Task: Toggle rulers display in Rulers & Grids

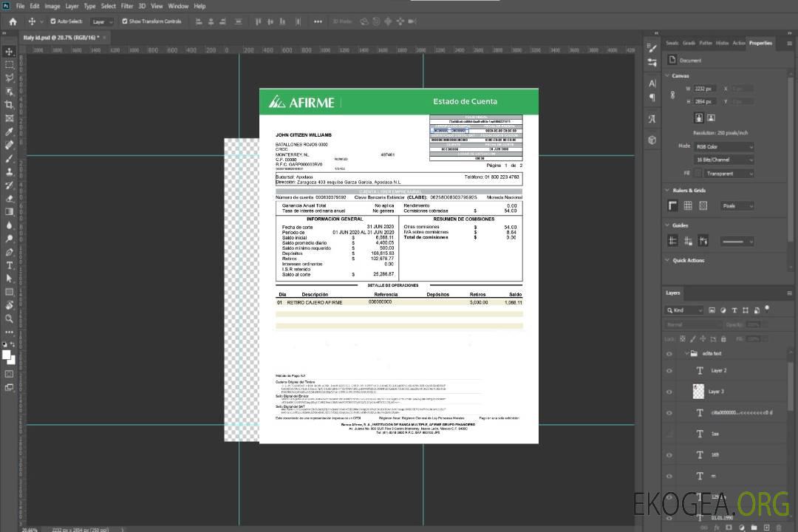Action: [x=673, y=205]
